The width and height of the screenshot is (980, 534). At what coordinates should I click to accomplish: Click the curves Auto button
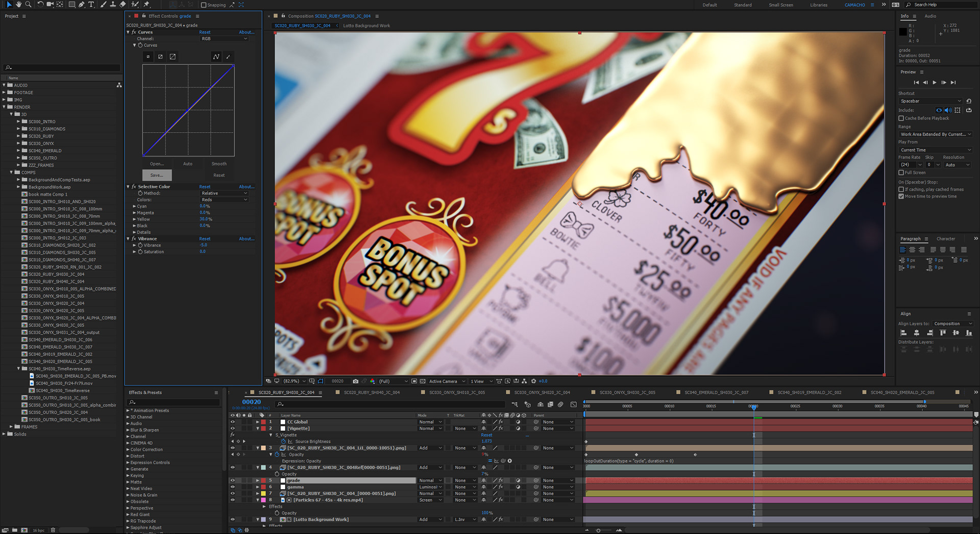pyautogui.click(x=188, y=164)
